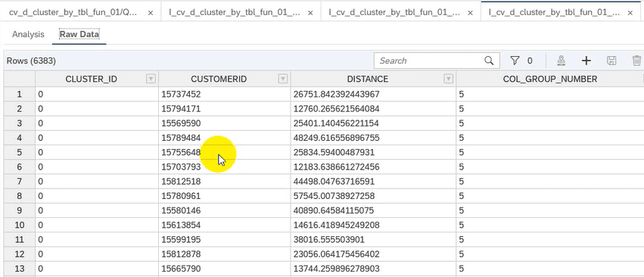Screen dimensions: 644x277
Task: Click the magnifier icon in Search box
Action: click(x=489, y=61)
